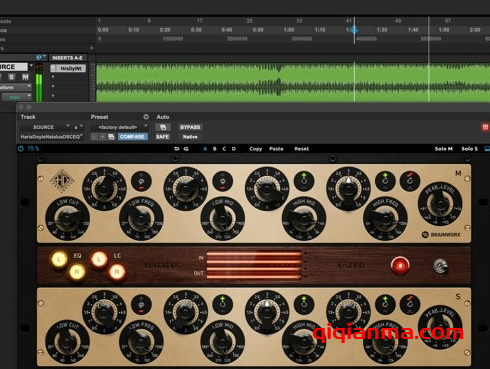Viewport: 490px width, 369px height.
Task: Click the M unit PEAK LEVEL knob
Action: 440,204
